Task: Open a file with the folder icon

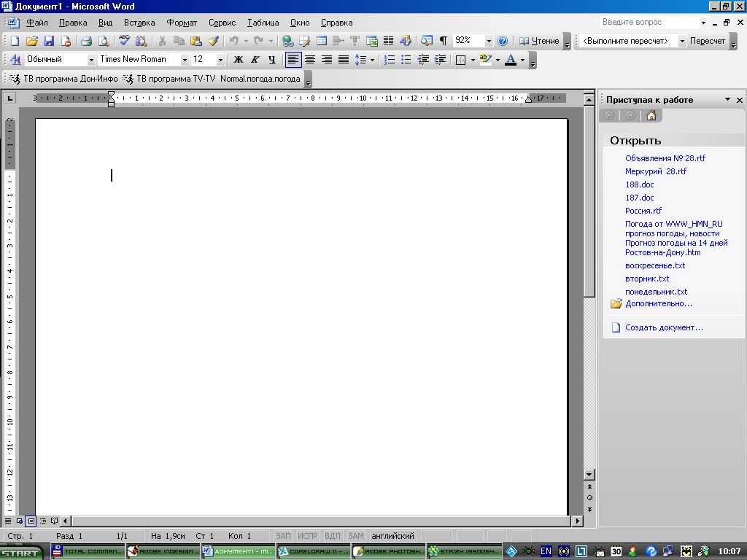Action: (x=32, y=41)
